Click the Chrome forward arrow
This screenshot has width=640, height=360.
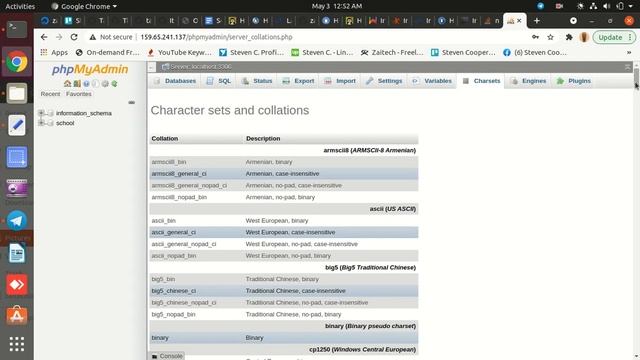pyautogui.click(x=59, y=37)
